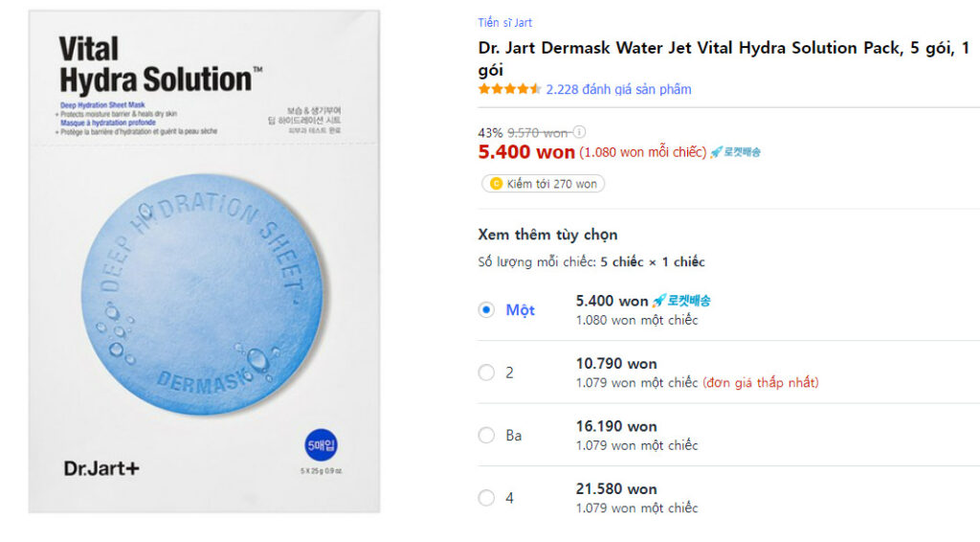Screen dimensions: 980x542
Task: Choose the 'Ba' quantity radio button
Action: (x=486, y=435)
